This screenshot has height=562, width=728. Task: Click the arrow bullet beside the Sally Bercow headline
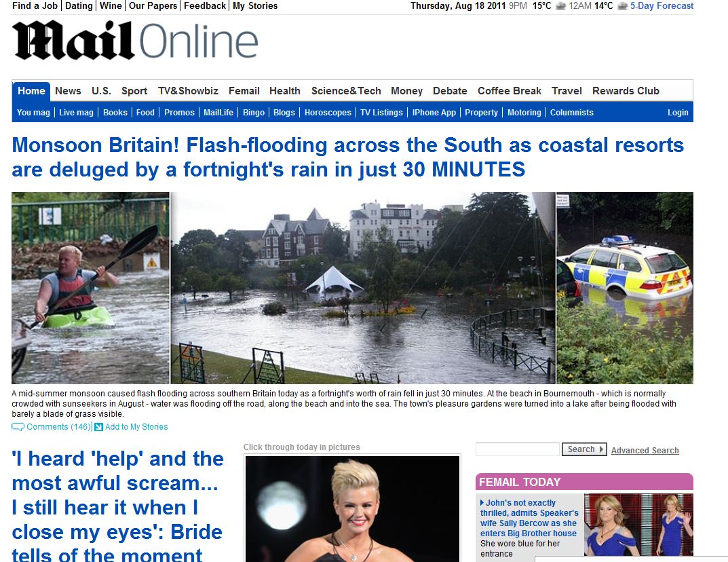[482, 502]
